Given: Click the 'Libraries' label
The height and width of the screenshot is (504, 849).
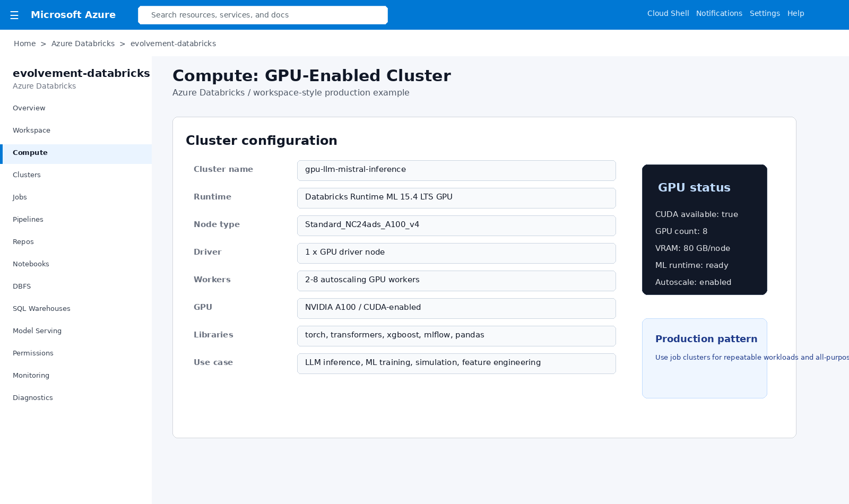Looking at the screenshot, I should pos(213,335).
